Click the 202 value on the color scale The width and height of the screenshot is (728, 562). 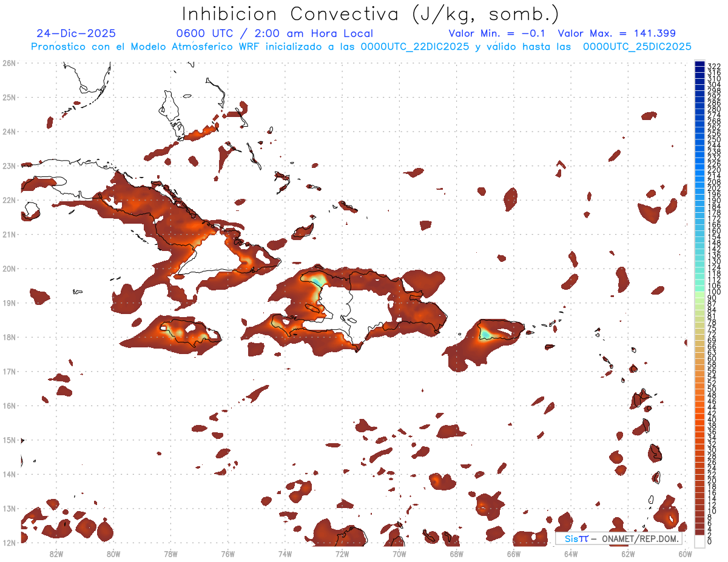714,189
